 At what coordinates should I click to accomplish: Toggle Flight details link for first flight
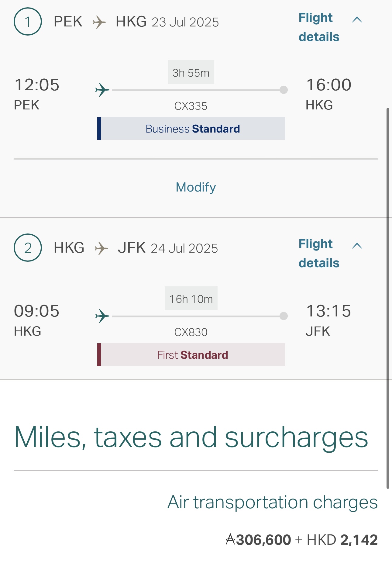pyautogui.click(x=318, y=27)
